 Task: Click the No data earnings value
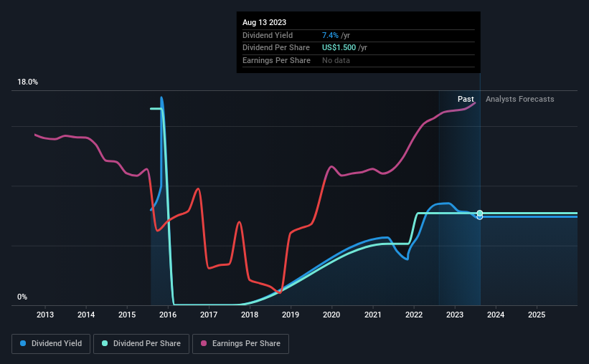click(x=336, y=60)
